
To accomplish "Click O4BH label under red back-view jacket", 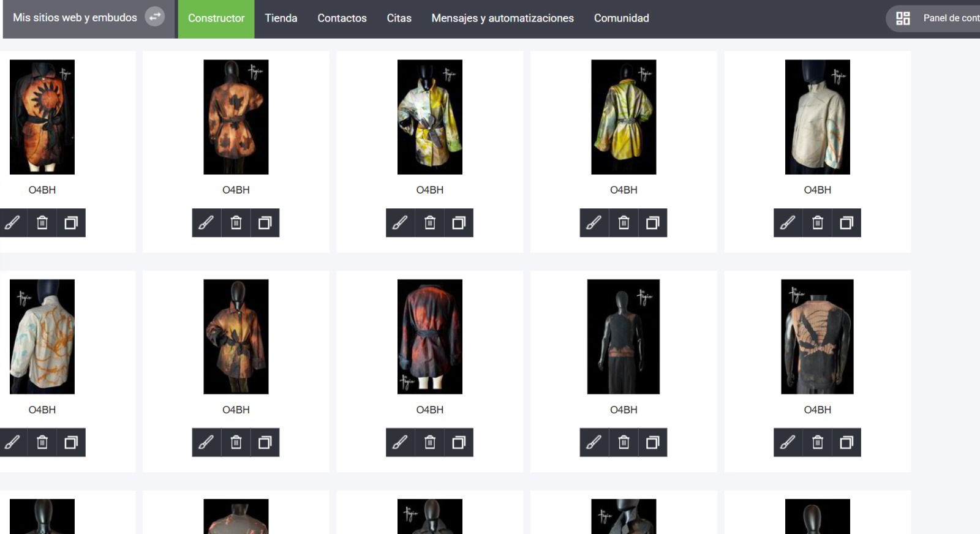I will [x=430, y=410].
